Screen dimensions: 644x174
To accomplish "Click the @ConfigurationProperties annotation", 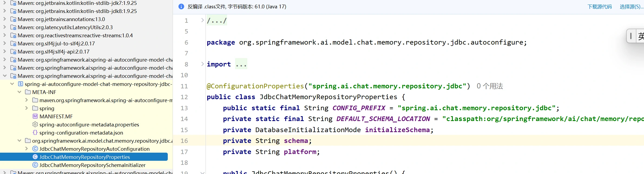I will 255,86.
